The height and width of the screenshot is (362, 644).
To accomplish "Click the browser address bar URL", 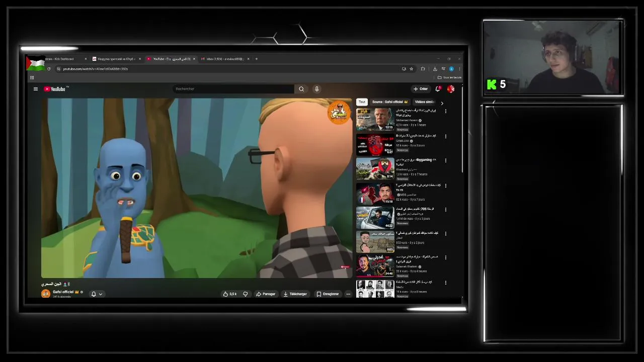I will (96, 69).
